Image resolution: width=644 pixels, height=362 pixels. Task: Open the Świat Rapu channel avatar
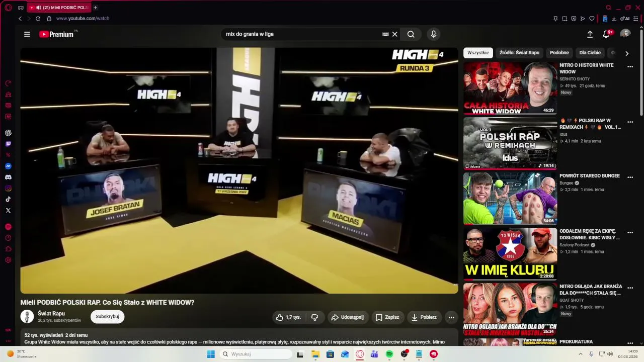(x=27, y=317)
